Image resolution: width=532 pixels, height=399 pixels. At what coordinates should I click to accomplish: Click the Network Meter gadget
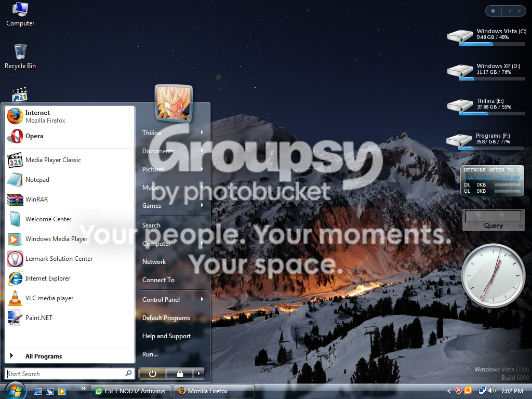(x=492, y=180)
